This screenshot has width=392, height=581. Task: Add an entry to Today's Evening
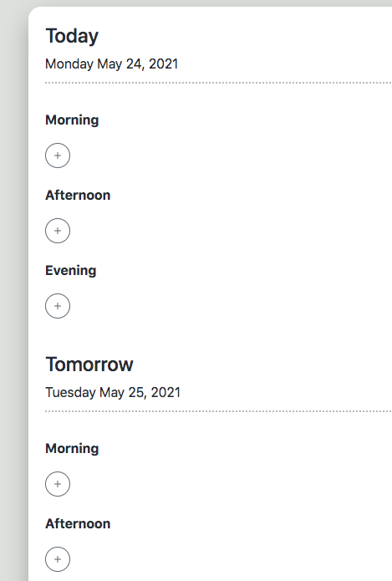tap(58, 306)
